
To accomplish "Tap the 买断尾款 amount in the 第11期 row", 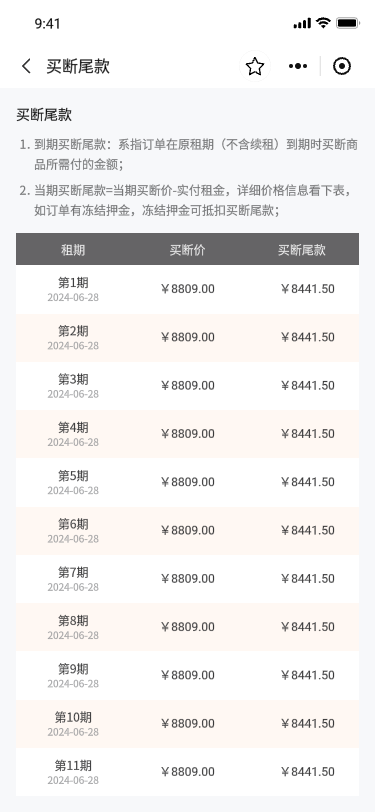I will 308,772.
